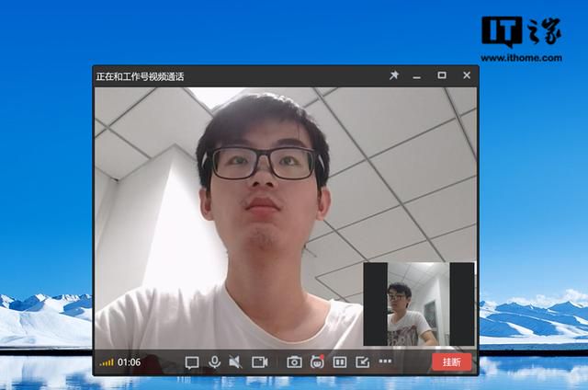Hang up with the 挂断 button
Screen dimensions: 588x390
click(x=451, y=362)
